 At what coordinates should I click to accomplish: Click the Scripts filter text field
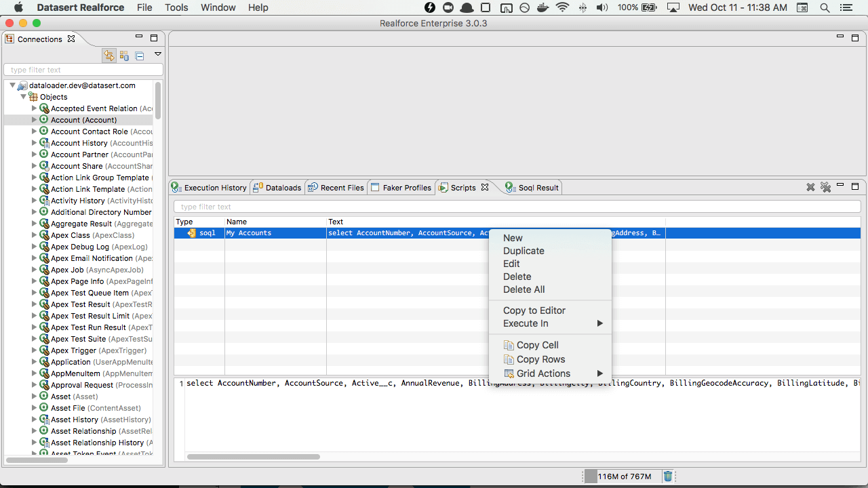click(x=517, y=207)
